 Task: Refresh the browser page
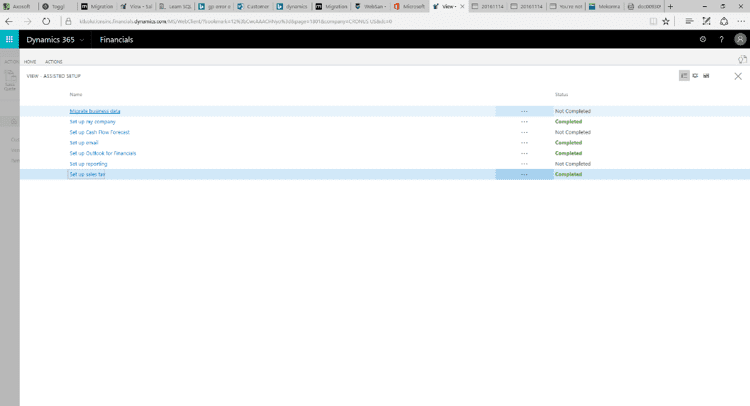[46, 20]
